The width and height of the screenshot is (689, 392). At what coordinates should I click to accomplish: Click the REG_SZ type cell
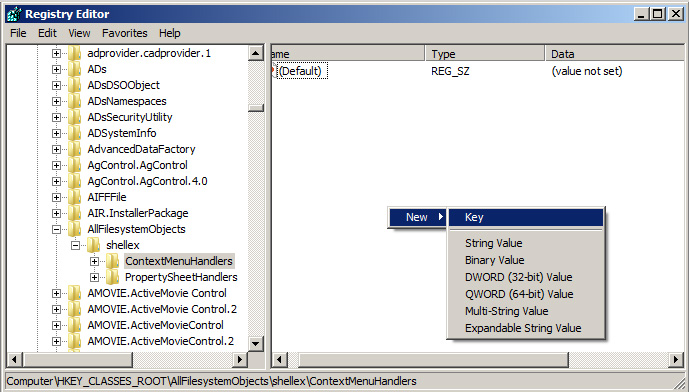pos(450,71)
